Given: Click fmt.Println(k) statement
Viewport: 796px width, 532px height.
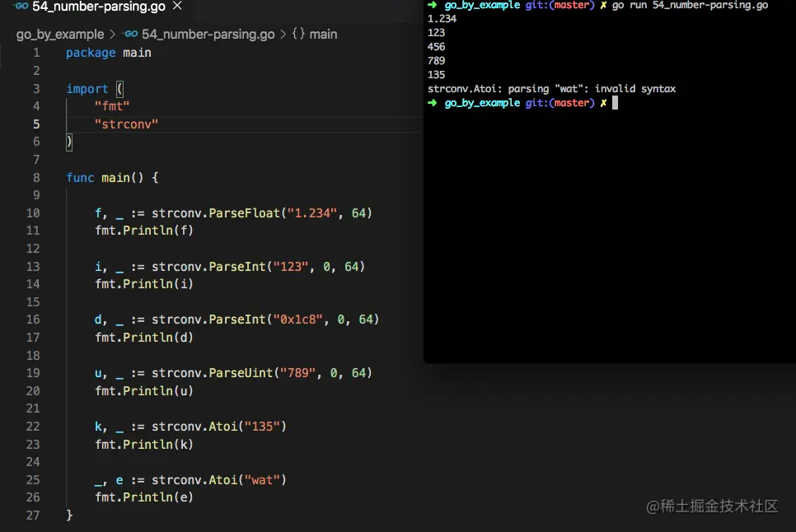Looking at the screenshot, I should click(x=144, y=444).
